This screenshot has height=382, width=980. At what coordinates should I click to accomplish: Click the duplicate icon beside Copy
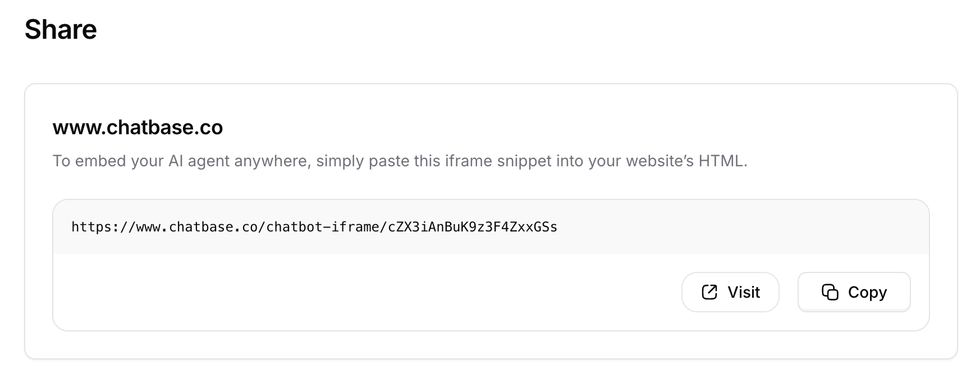coord(830,292)
